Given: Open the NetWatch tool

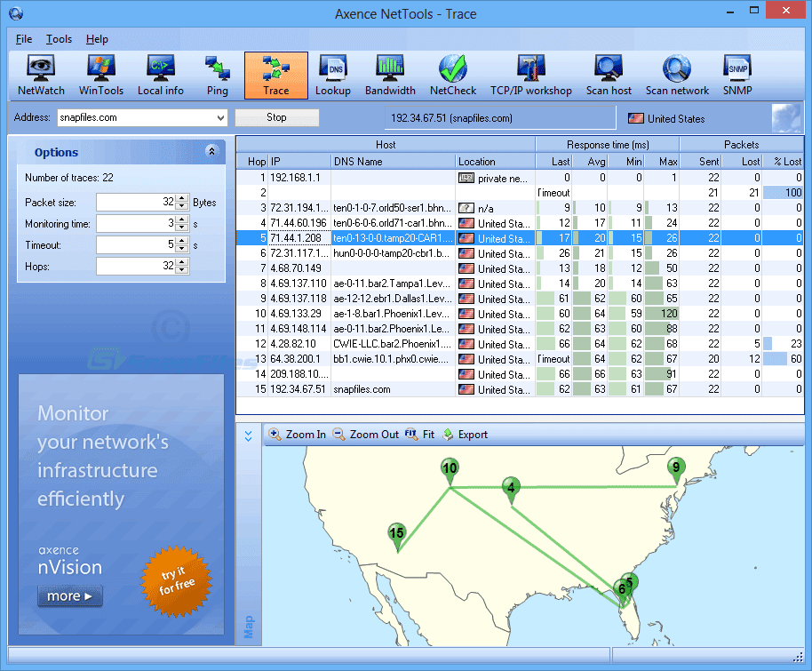Looking at the screenshot, I should (x=41, y=76).
